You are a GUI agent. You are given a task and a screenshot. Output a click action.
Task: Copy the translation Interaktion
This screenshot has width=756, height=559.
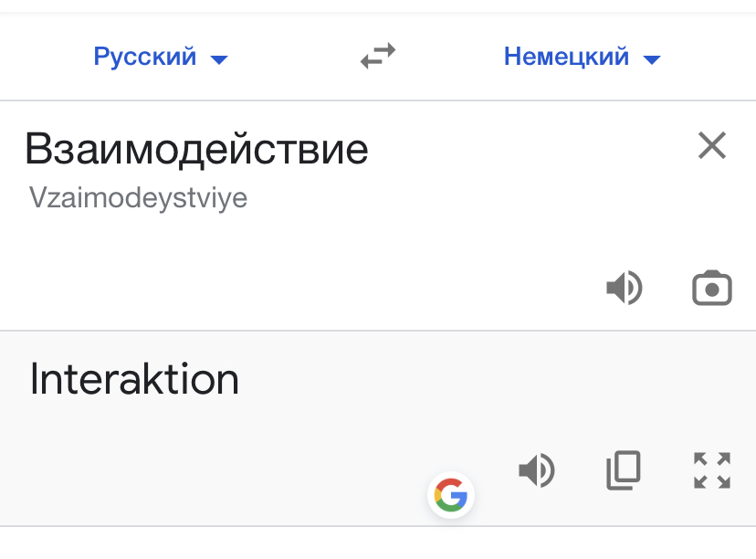click(624, 470)
